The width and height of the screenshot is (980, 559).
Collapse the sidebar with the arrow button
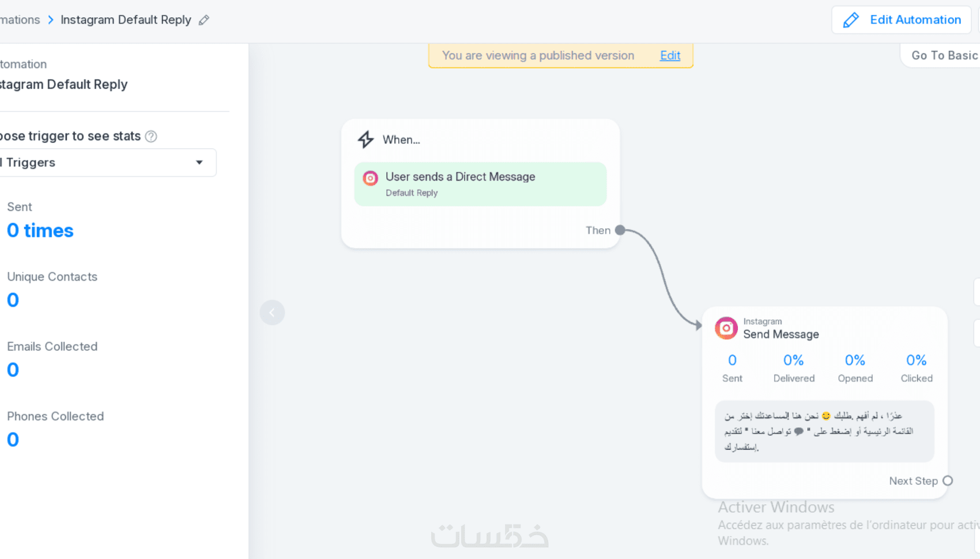272,313
